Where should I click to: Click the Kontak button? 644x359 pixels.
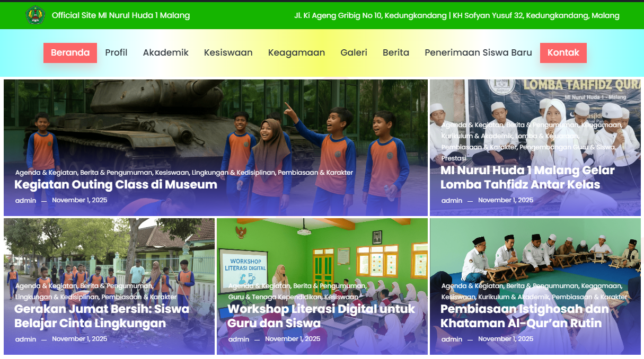click(x=563, y=52)
